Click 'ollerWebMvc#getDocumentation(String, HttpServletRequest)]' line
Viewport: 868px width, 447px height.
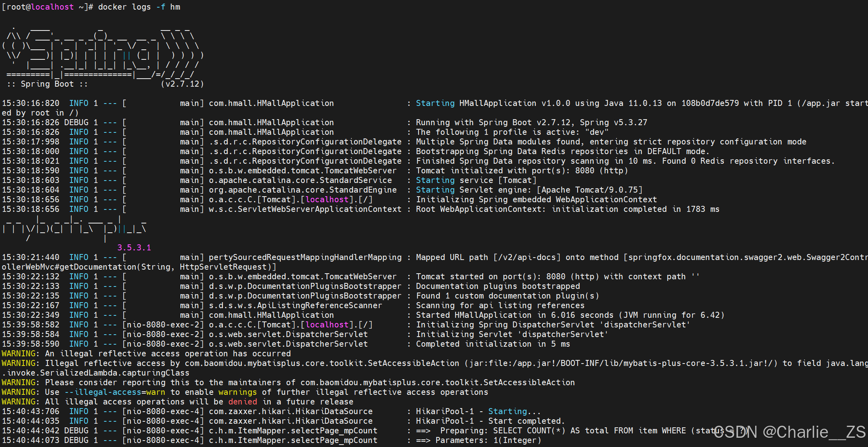tap(139, 267)
